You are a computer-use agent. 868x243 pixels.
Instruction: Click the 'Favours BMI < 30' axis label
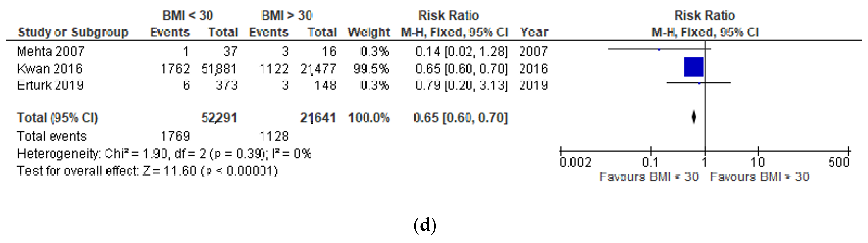(x=649, y=177)
